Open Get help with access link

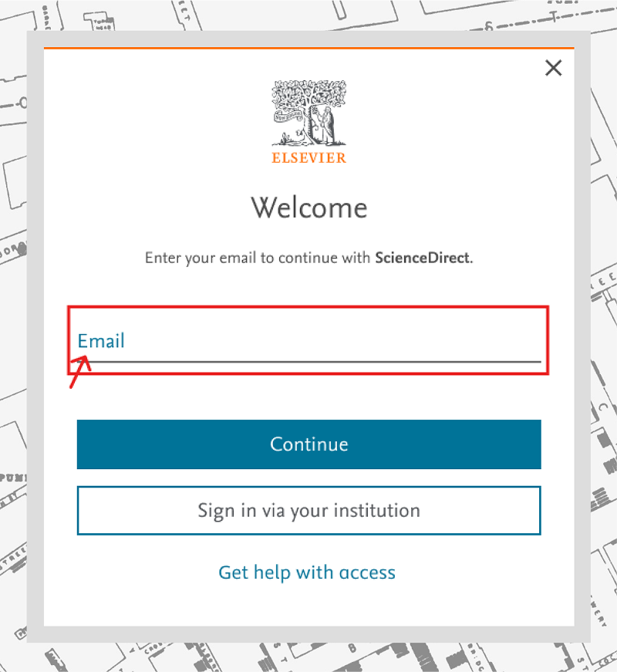pos(307,572)
